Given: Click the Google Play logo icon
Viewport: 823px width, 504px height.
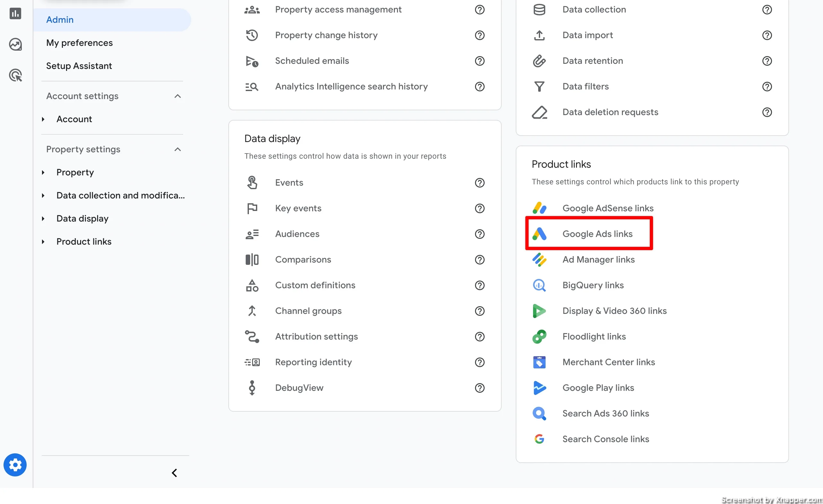Looking at the screenshot, I should (539, 388).
